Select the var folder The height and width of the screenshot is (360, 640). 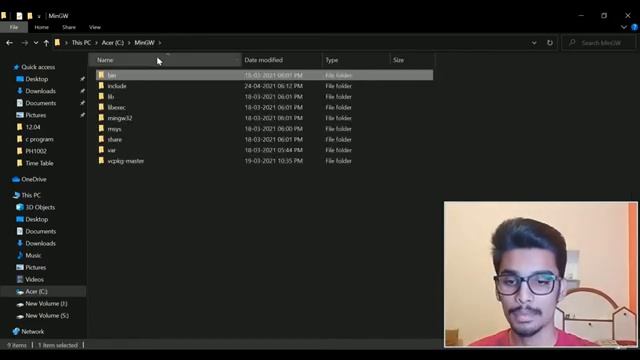coord(264,150)
